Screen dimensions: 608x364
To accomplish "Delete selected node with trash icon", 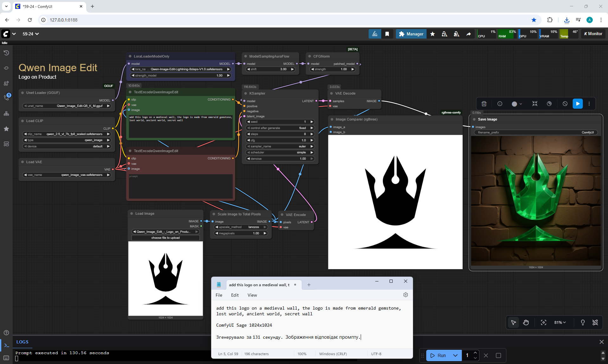I will (484, 104).
